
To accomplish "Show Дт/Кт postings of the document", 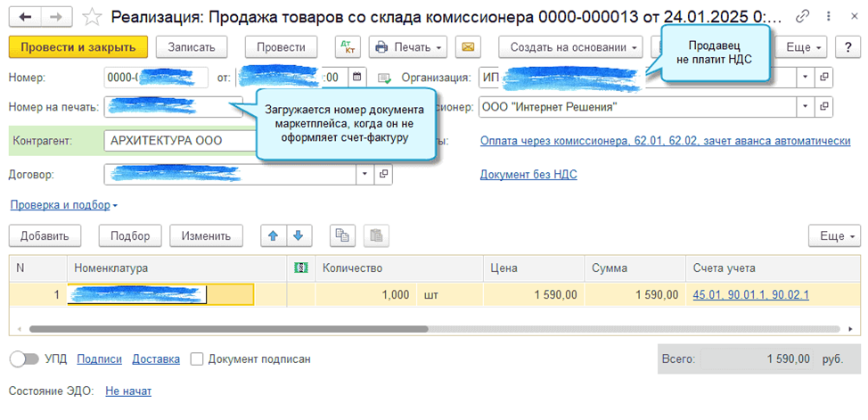I will click(348, 47).
